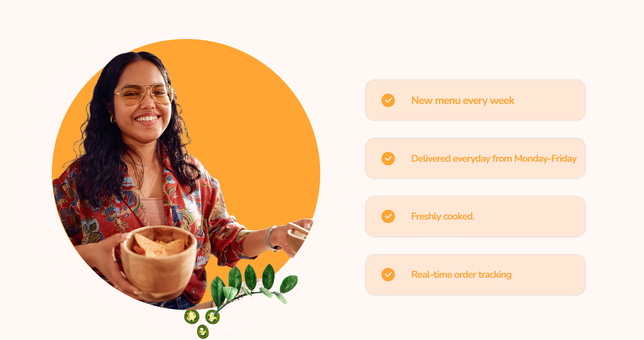Click the checkmark icon beside Real-time order tracking

tap(388, 275)
